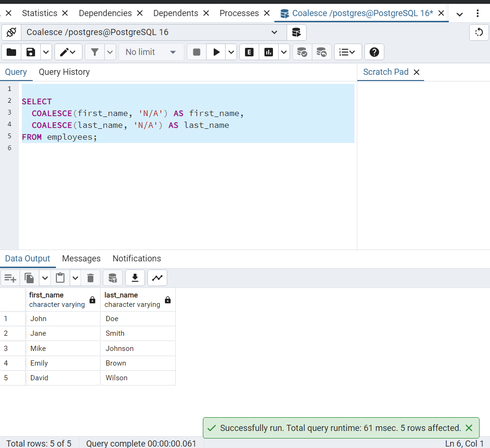
Task: Click the FROM employees line in editor
Action: [59, 137]
